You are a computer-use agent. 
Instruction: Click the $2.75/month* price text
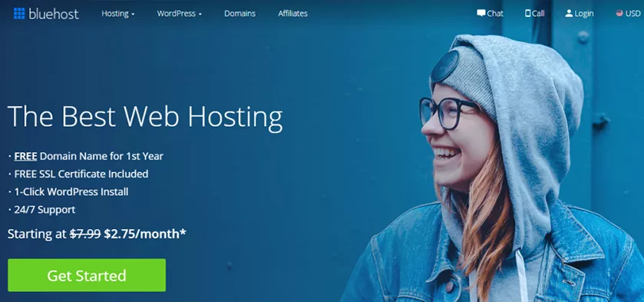pyautogui.click(x=145, y=234)
